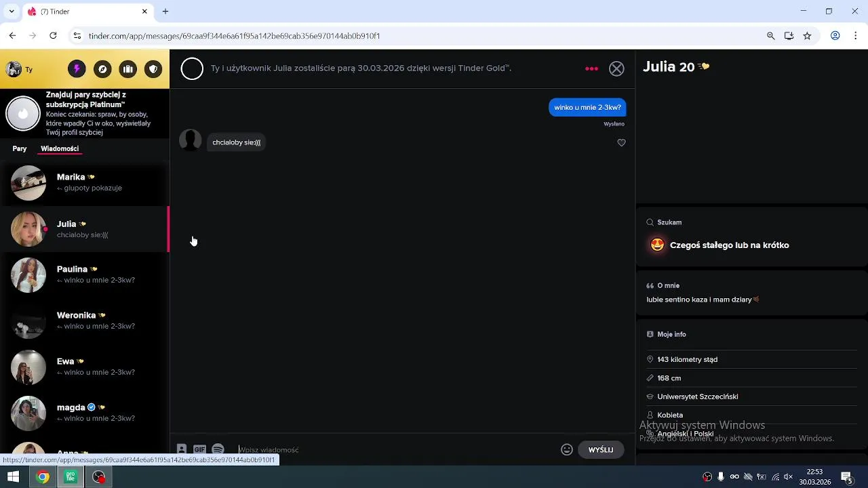This screenshot has width=868, height=488.
Task: Click '143 kilometry stąd' info row
Action: click(x=751, y=359)
